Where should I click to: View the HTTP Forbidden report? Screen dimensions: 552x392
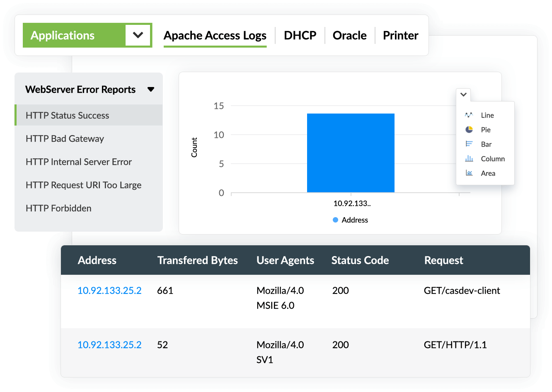pos(58,208)
